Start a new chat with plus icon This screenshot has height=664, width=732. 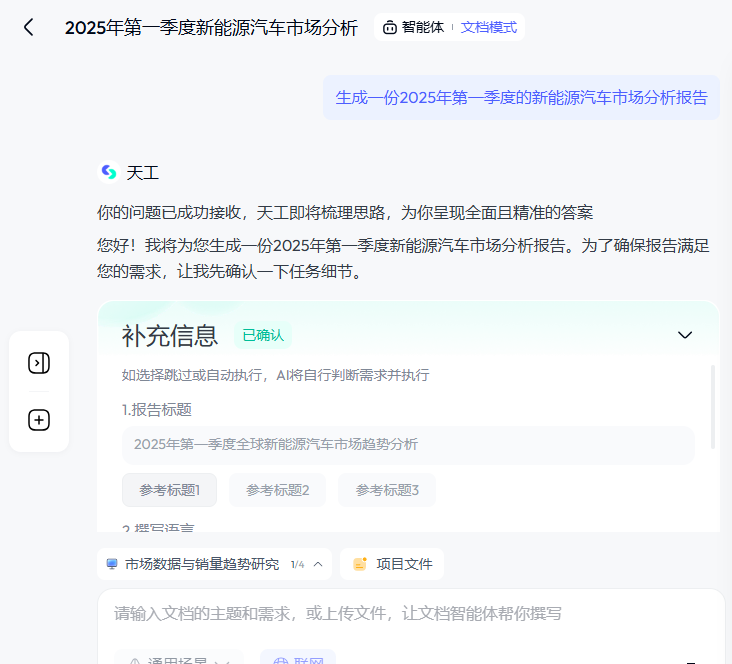point(39,420)
